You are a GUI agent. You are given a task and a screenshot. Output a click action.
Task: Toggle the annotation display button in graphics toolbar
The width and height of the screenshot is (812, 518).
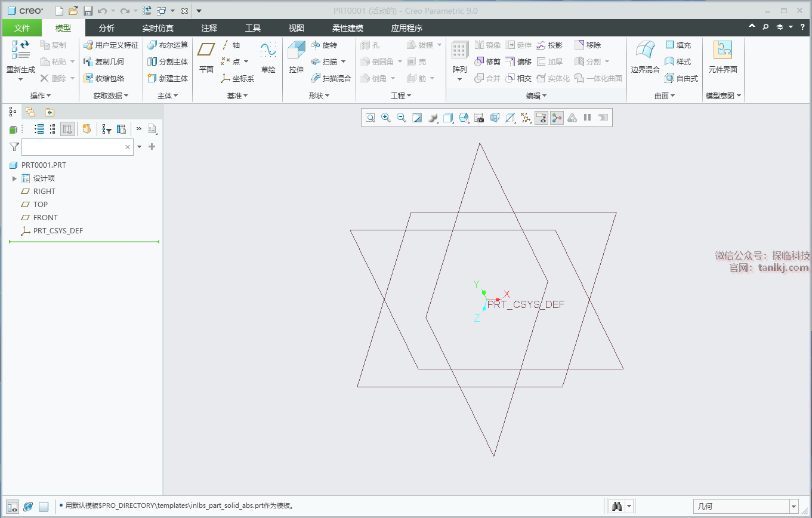[x=541, y=118]
